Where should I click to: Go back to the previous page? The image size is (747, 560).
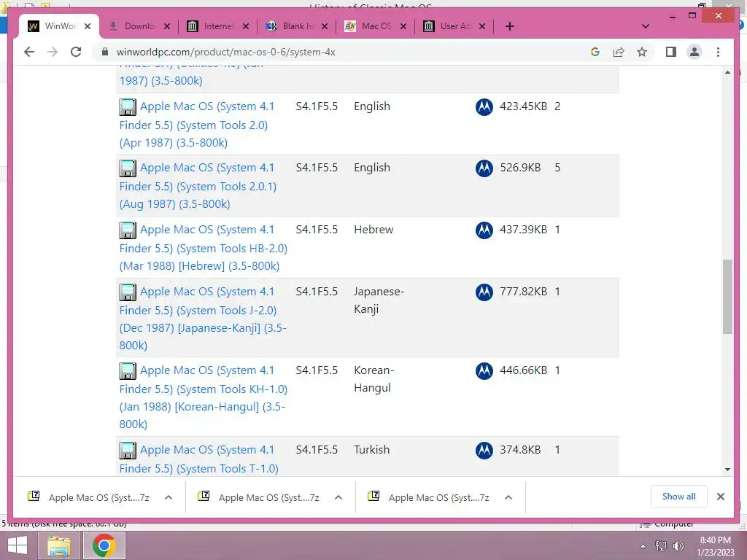(29, 52)
